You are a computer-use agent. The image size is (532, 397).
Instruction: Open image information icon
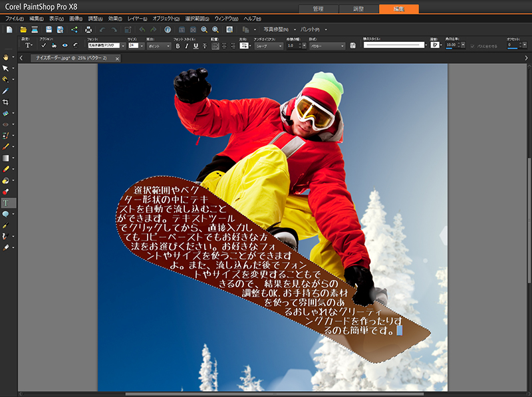[168, 30]
